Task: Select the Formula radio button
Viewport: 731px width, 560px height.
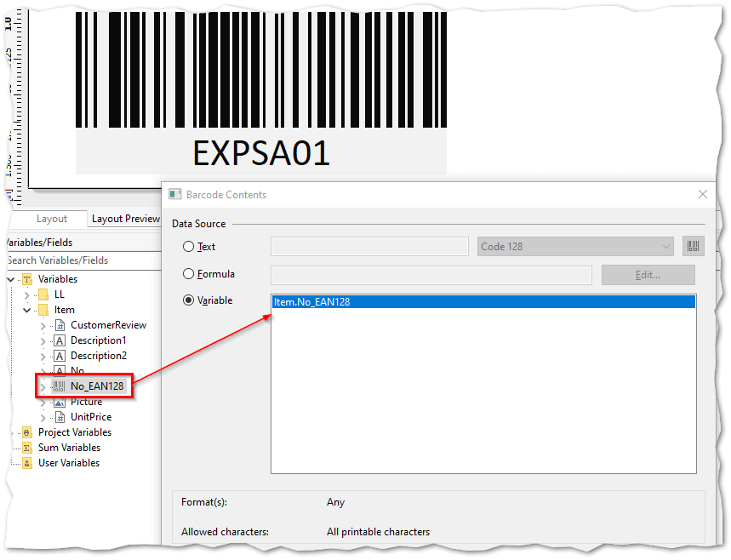Action: point(190,273)
